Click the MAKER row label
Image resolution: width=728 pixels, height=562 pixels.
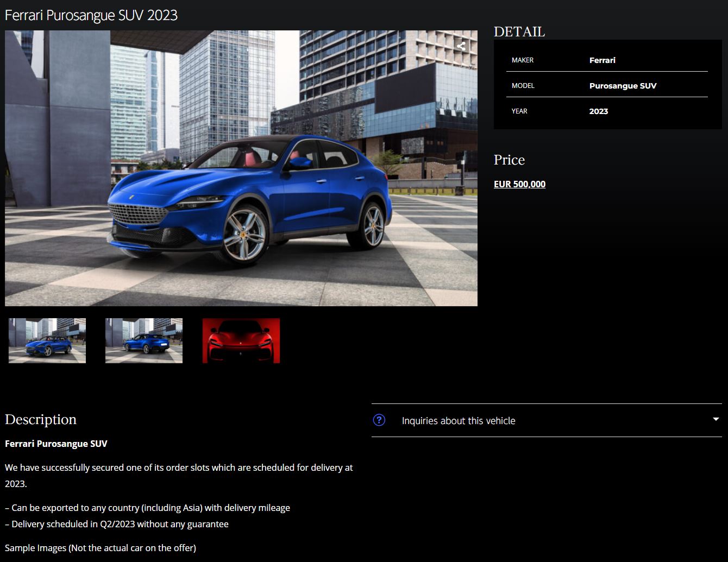522,60
